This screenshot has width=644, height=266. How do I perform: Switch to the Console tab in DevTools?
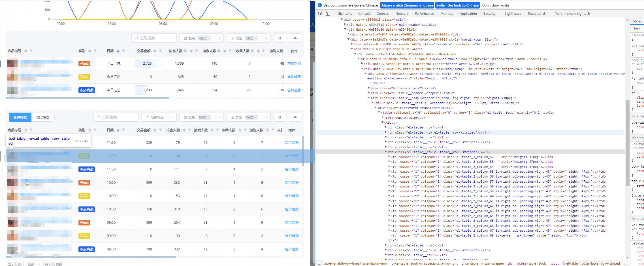364,14
